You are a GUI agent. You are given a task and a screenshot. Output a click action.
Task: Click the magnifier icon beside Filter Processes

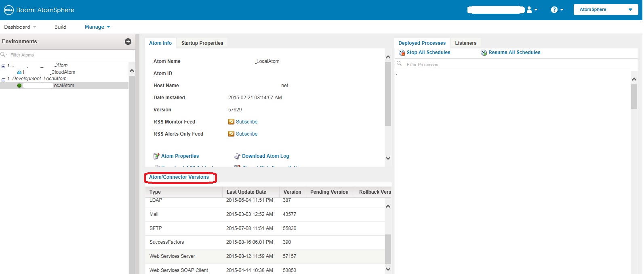399,64
